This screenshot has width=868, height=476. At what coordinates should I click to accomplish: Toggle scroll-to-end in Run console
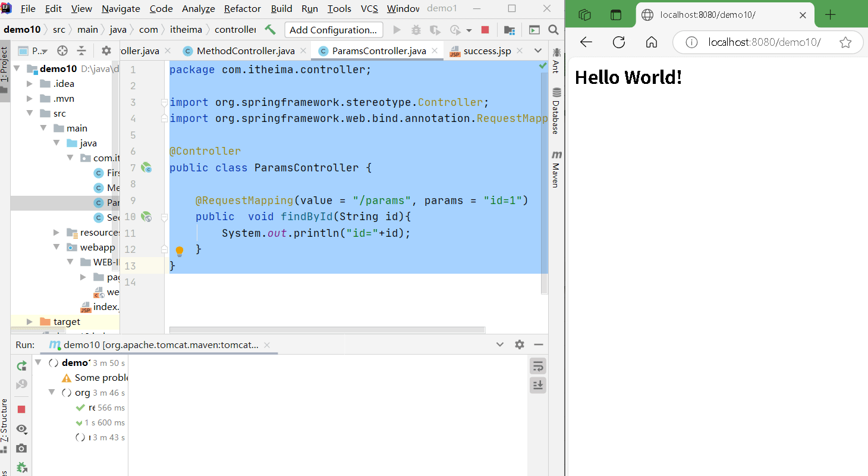(x=537, y=385)
